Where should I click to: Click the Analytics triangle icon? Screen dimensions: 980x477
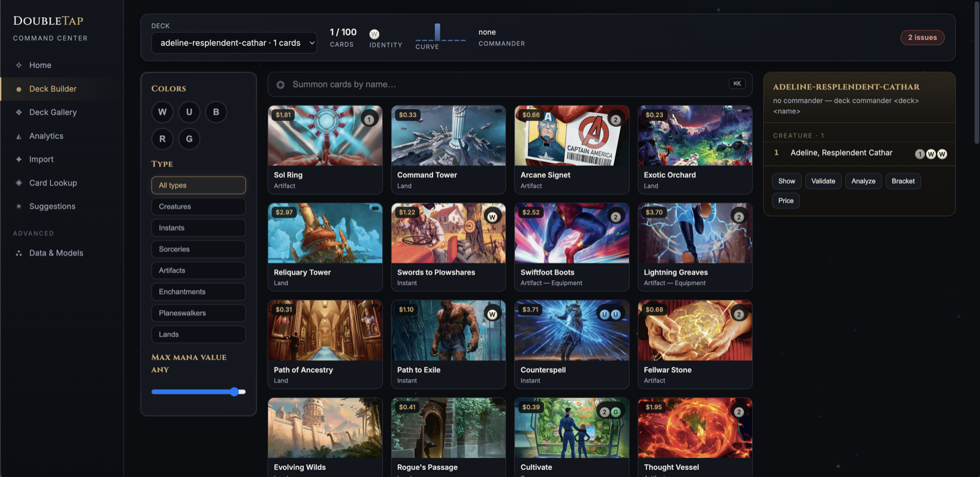(18, 136)
